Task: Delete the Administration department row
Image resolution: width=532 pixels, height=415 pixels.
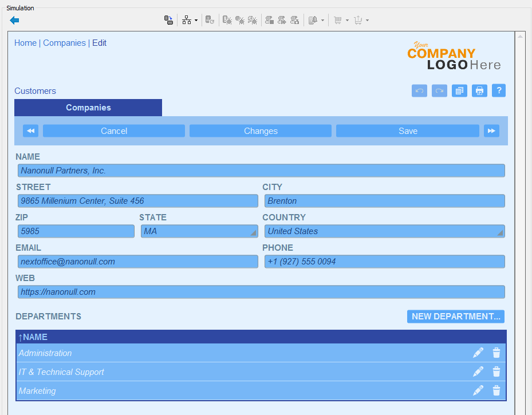Action: pos(496,353)
